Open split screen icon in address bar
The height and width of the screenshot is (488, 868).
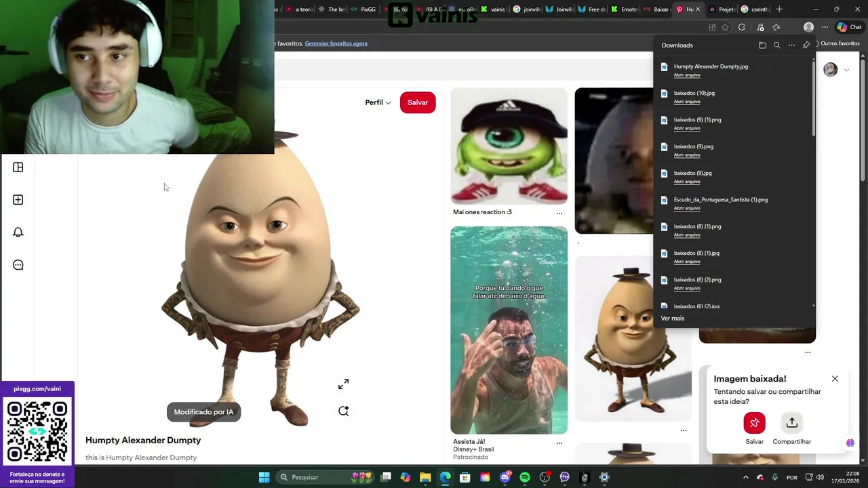(712, 27)
